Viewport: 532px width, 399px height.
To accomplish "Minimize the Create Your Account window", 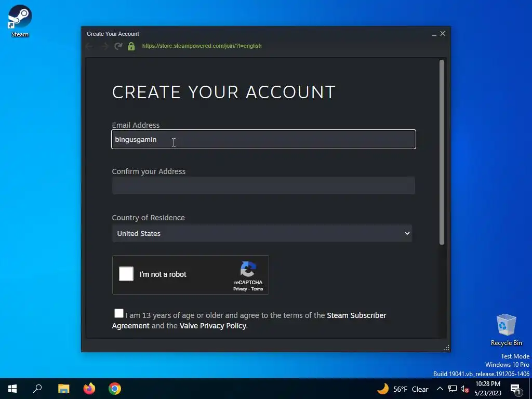I will (434, 34).
